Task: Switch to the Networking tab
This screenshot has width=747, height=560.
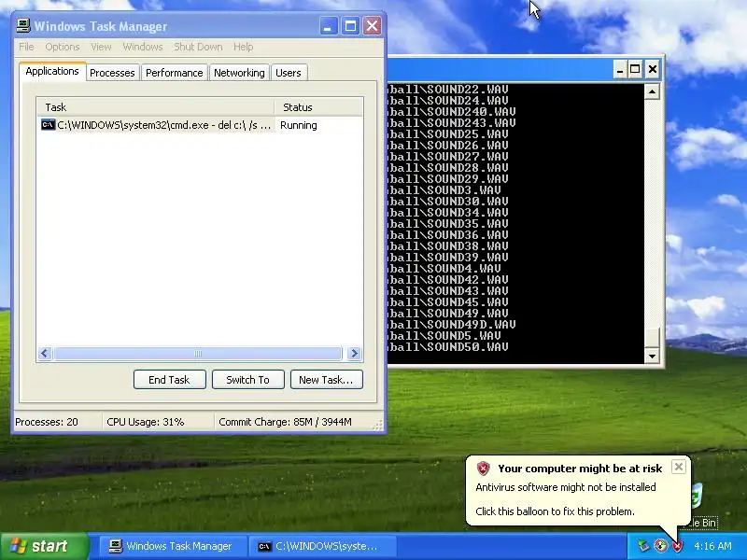Action: (239, 73)
